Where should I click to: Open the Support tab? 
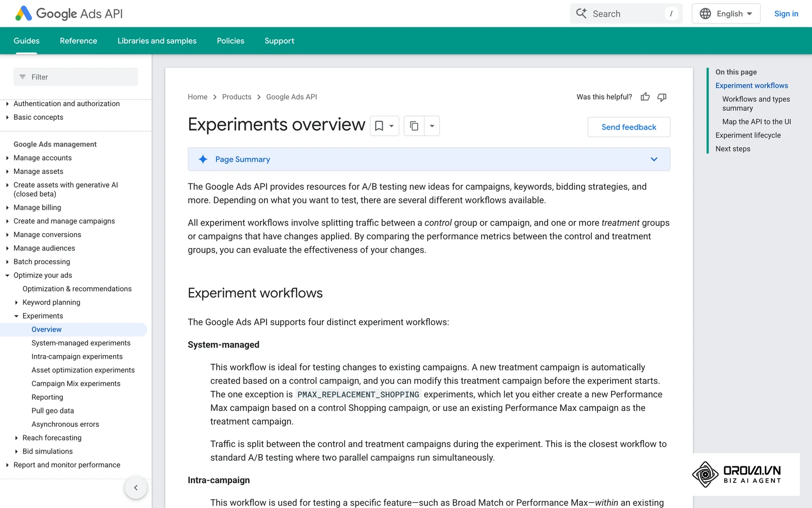click(279, 41)
